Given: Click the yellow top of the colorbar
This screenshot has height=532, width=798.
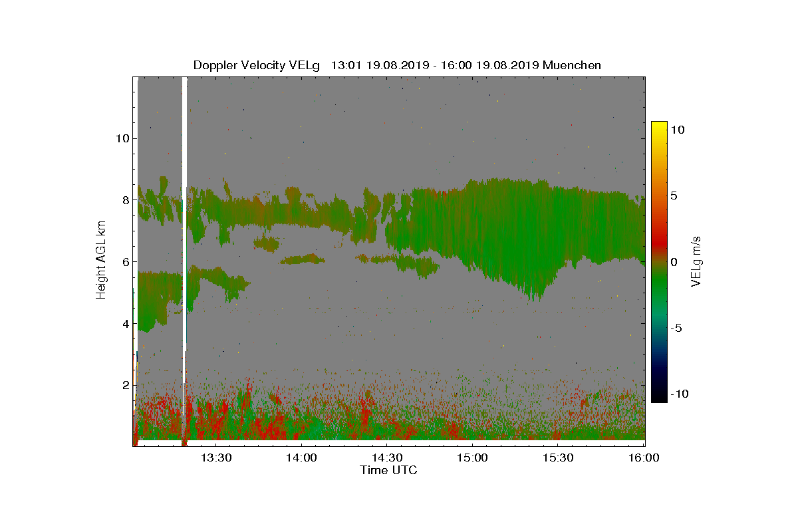Looking at the screenshot, I should (x=659, y=128).
